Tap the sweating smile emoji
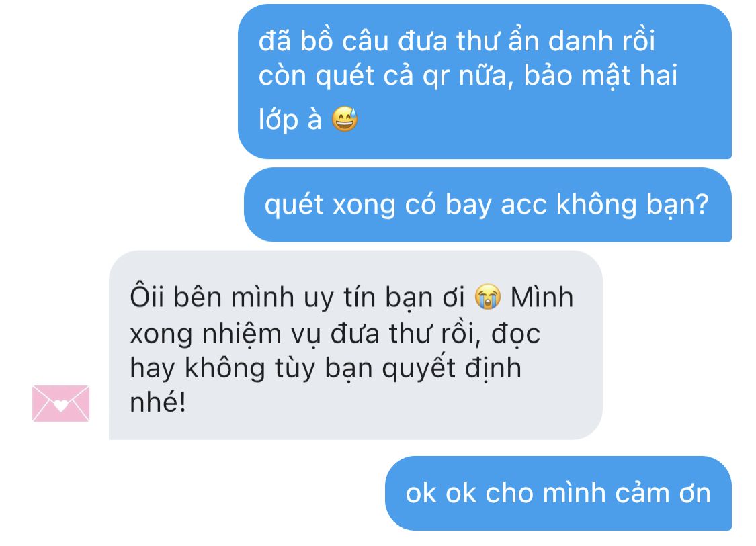The image size is (756, 546). point(345,119)
